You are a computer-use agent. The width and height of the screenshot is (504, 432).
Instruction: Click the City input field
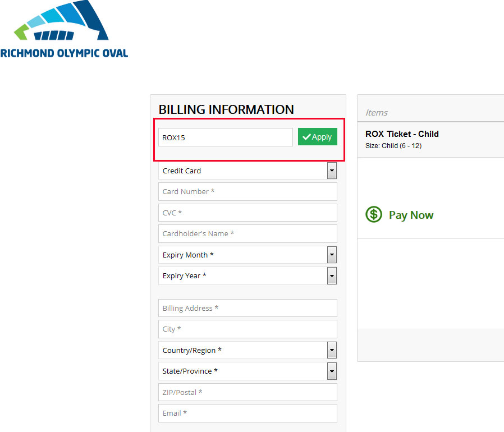coord(248,329)
